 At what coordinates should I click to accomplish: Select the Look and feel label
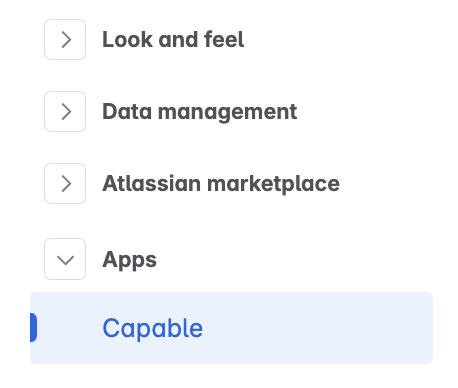pos(173,40)
